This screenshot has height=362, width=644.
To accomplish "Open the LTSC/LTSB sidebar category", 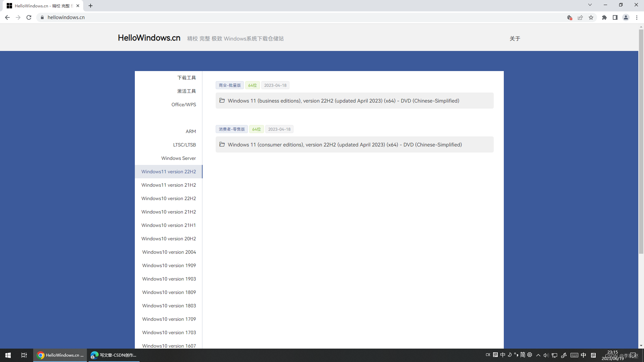I will pyautogui.click(x=184, y=145).
